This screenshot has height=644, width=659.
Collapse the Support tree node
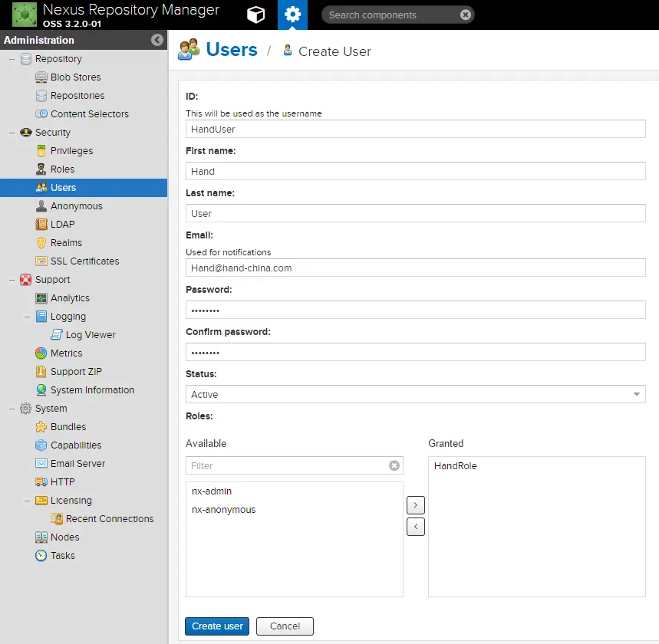12,280
